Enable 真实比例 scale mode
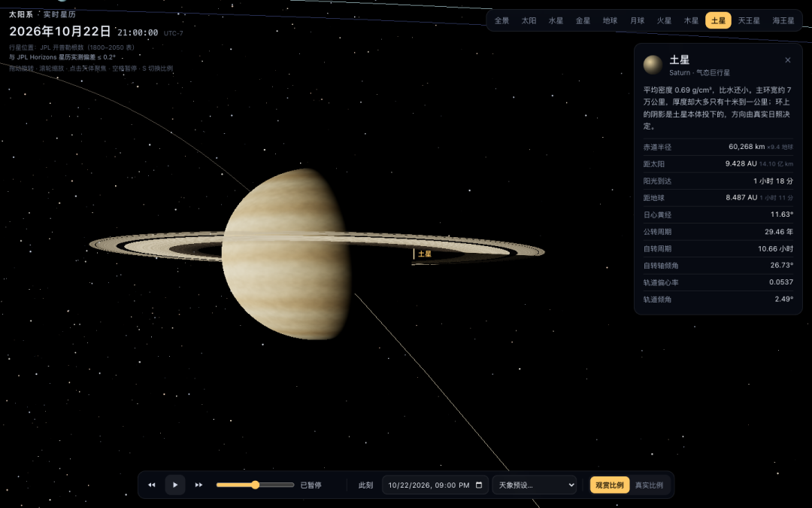The height and width of the screenshot is (508, 812). point(649,485)
